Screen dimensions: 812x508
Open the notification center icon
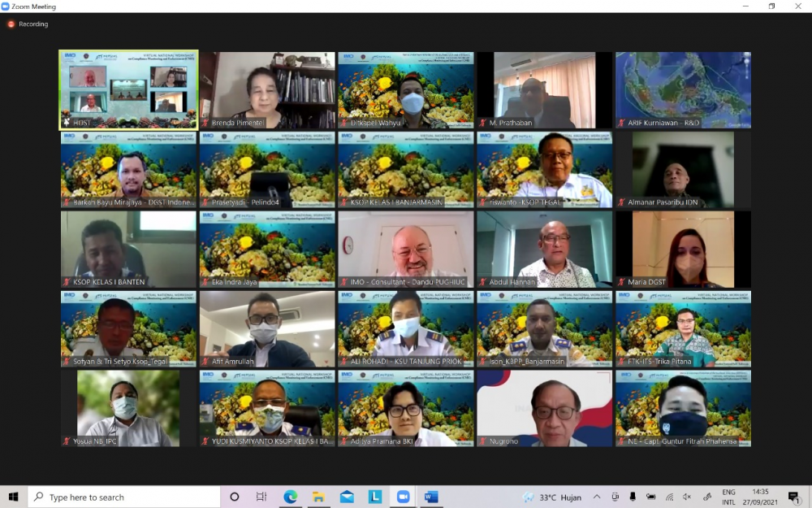coord(793,497)
